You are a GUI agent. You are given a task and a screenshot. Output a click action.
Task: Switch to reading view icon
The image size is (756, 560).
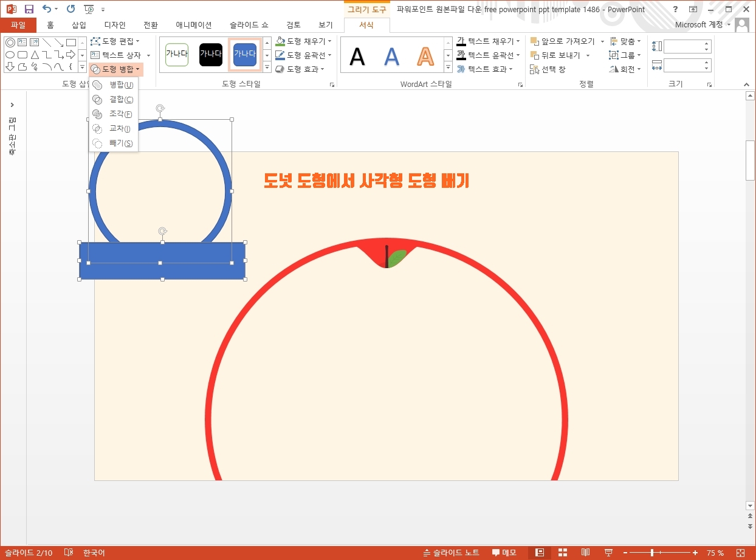tap(585, 553)
